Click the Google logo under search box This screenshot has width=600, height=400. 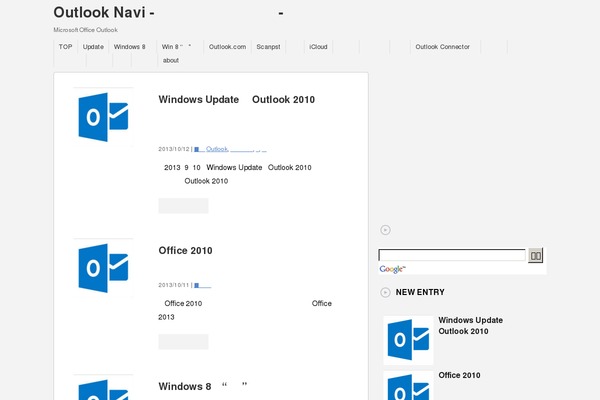coord(393,269)
